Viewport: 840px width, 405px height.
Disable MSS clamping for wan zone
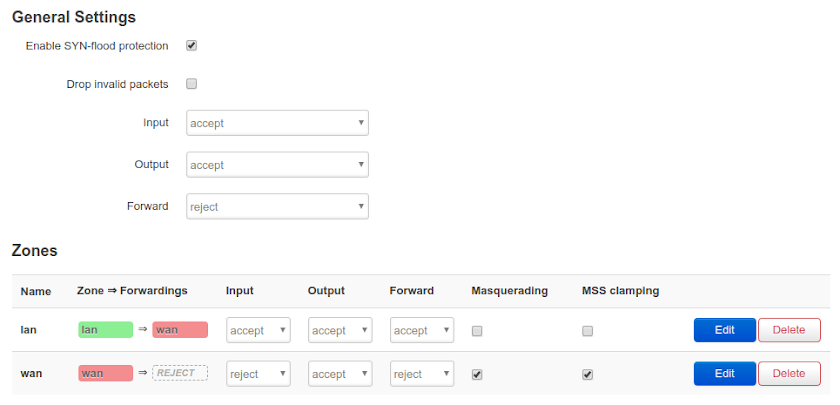[x=587, y=375]
